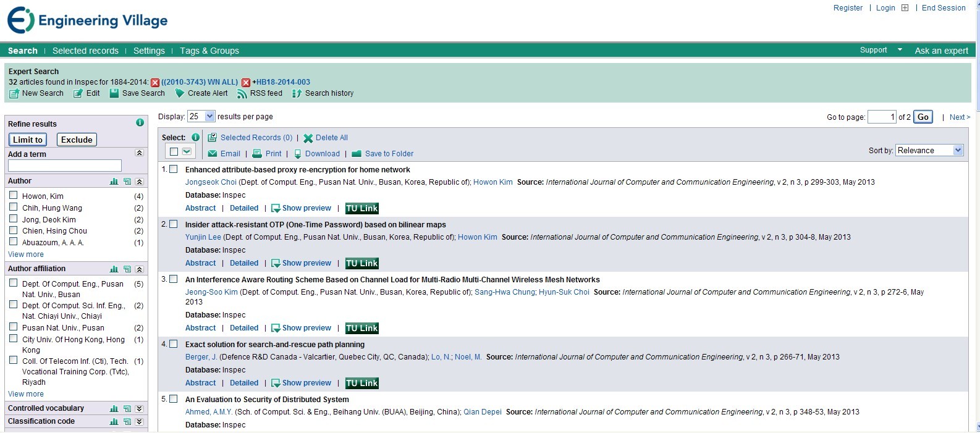This screenshot has height=433, width=980.
Task: Open Select info icon in results toolbar
Action: 195,137
